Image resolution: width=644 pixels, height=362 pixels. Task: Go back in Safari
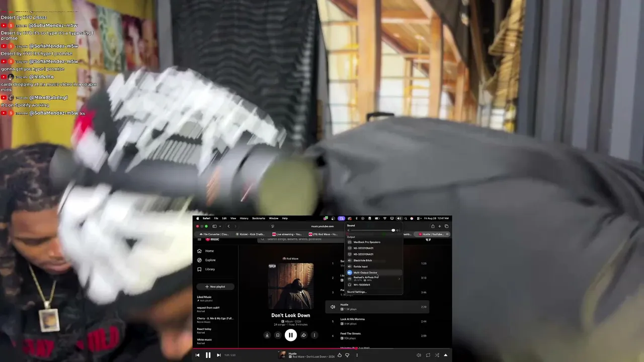pos(228,226)
